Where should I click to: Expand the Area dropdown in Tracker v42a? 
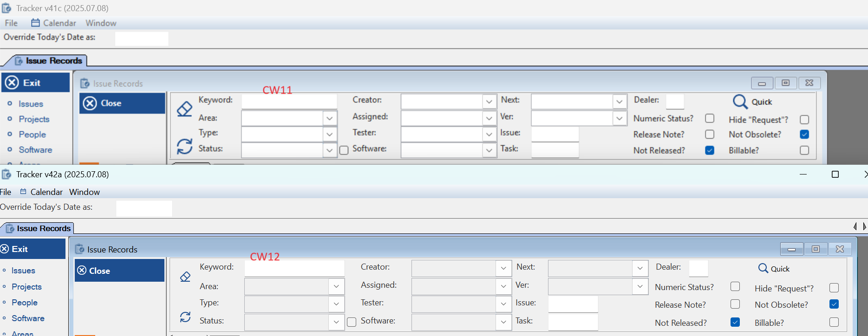coord(336,286)
